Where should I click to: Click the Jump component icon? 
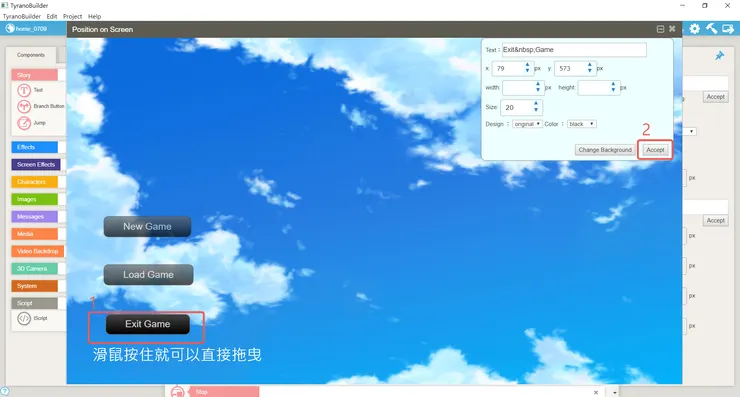24,123
